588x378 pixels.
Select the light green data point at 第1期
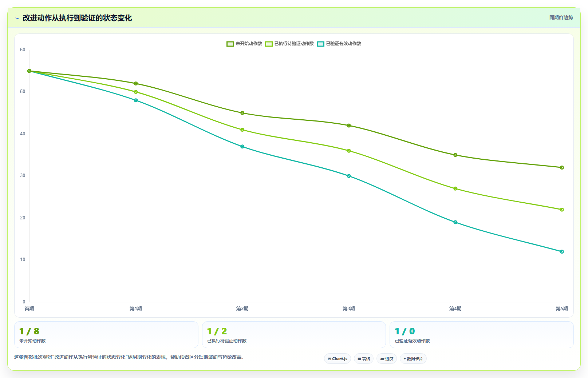136,92
